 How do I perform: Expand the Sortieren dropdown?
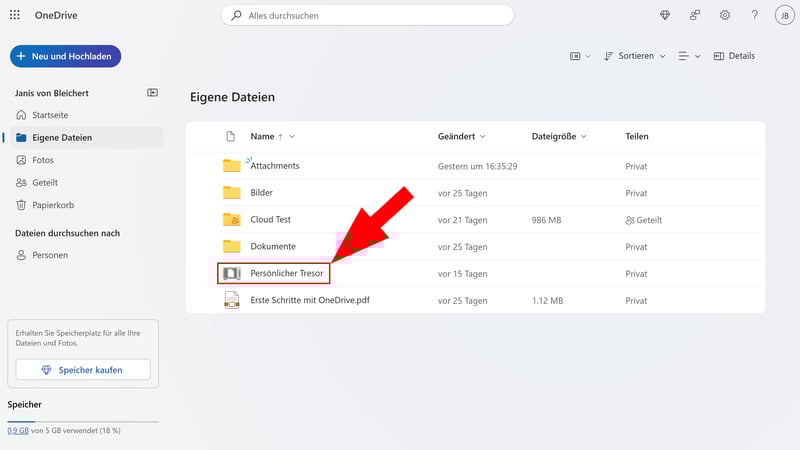(x=635, y=56)
